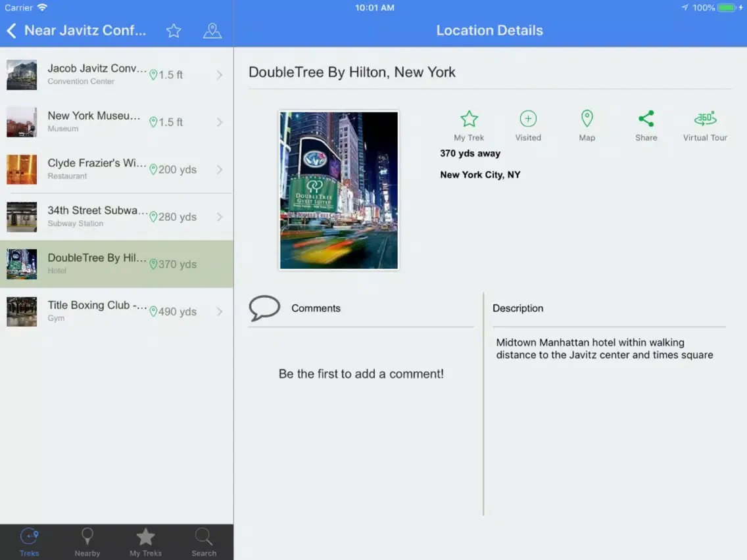747x560 pixels.
Task: Click the 'DoubleTree By Hilton, New York' heading
Action: (352, 72)
